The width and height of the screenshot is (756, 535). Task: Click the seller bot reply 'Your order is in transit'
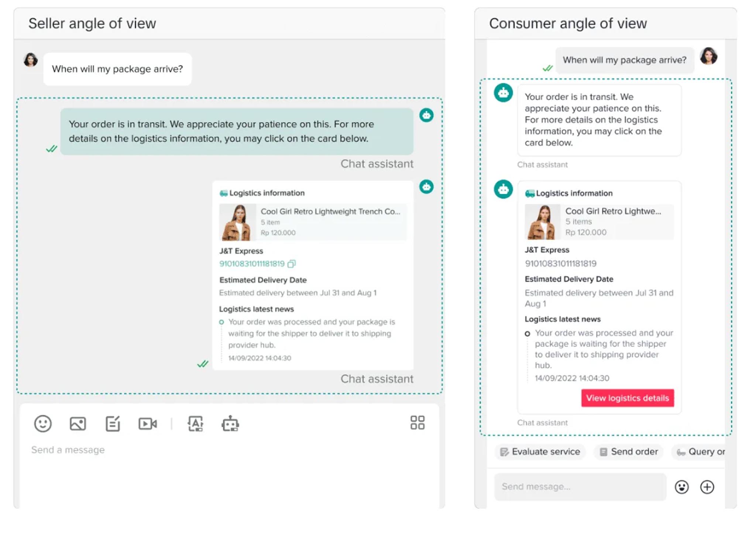tap(237, 131)
